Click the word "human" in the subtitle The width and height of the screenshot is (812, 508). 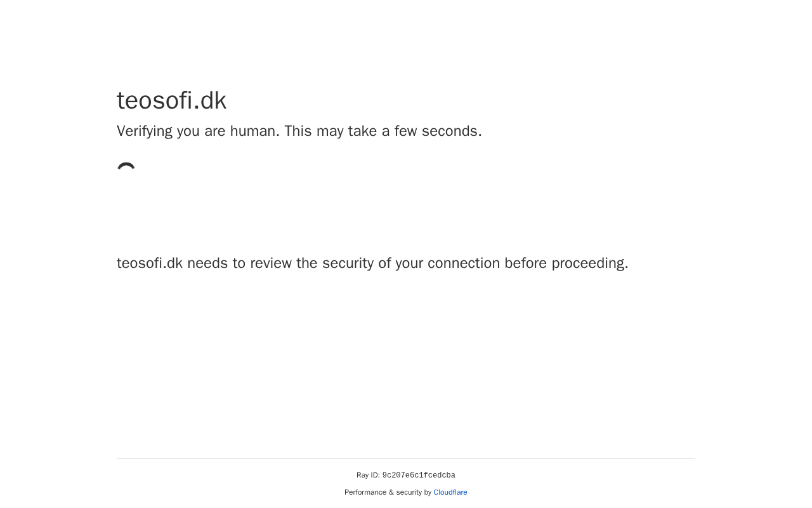click(x=252, y=131)
